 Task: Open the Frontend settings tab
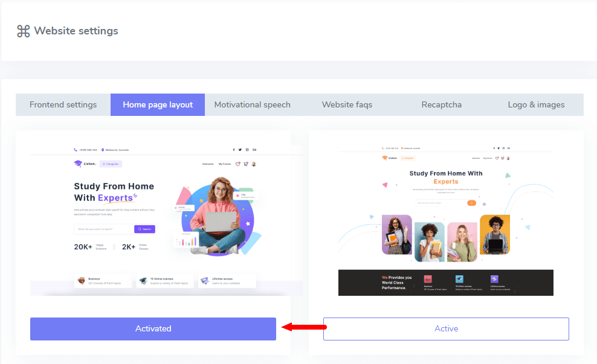tap(63, 104)
